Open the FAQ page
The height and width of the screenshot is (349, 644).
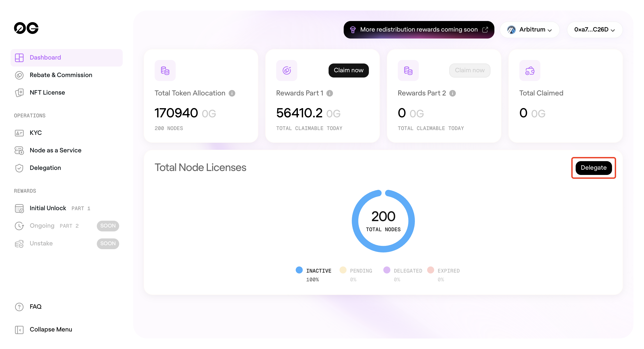[67, 307]
